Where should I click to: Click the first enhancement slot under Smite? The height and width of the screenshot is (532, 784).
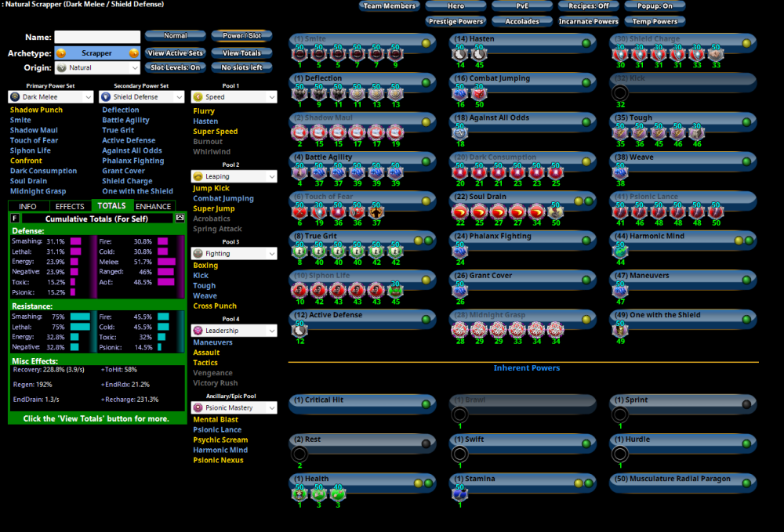click(299, 54)
